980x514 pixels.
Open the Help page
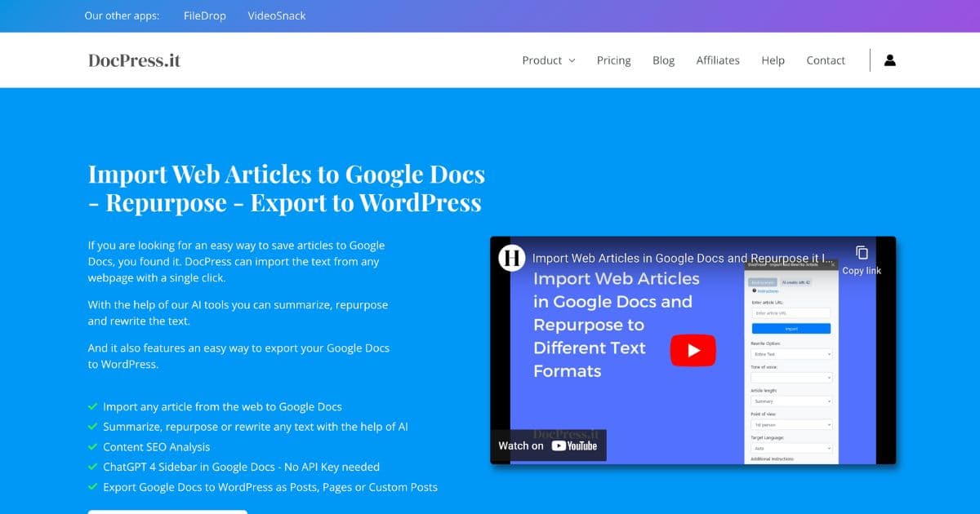pyautogui.click(x=773, y=60)
